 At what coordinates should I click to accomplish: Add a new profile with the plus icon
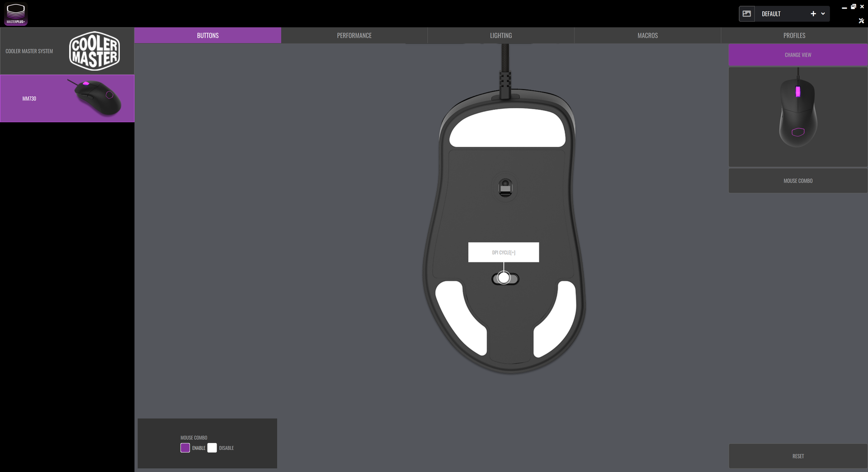click(813, 14)
